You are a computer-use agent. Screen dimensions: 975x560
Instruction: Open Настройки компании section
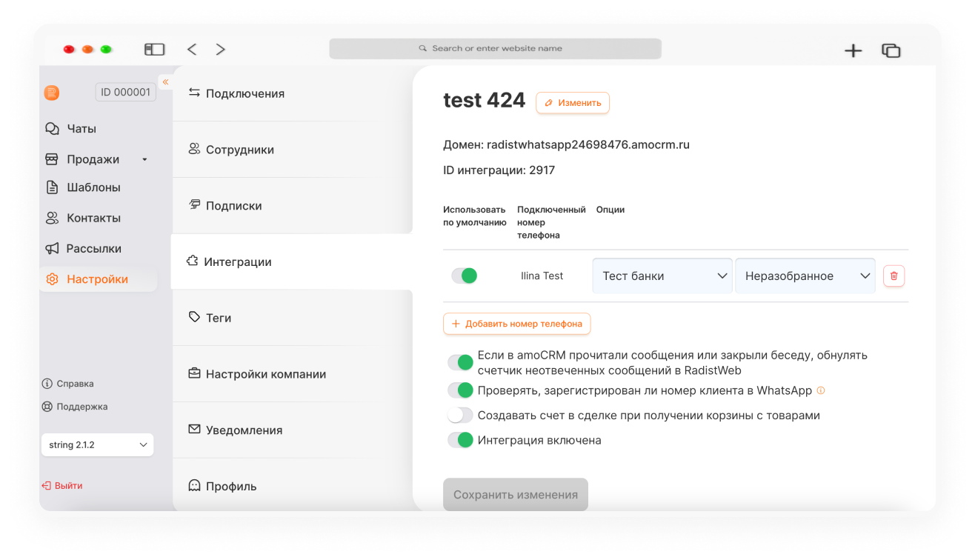292,374
